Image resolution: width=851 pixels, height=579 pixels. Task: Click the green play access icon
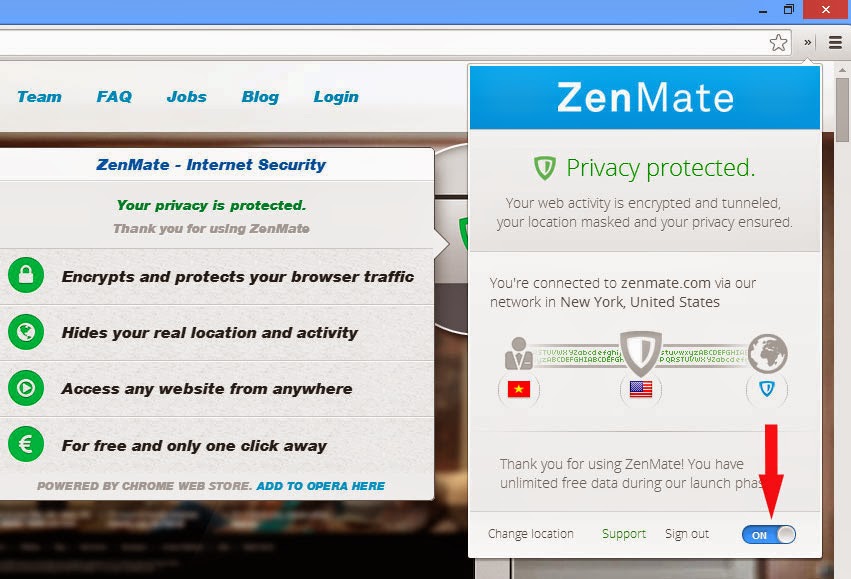tap(26, 388)
